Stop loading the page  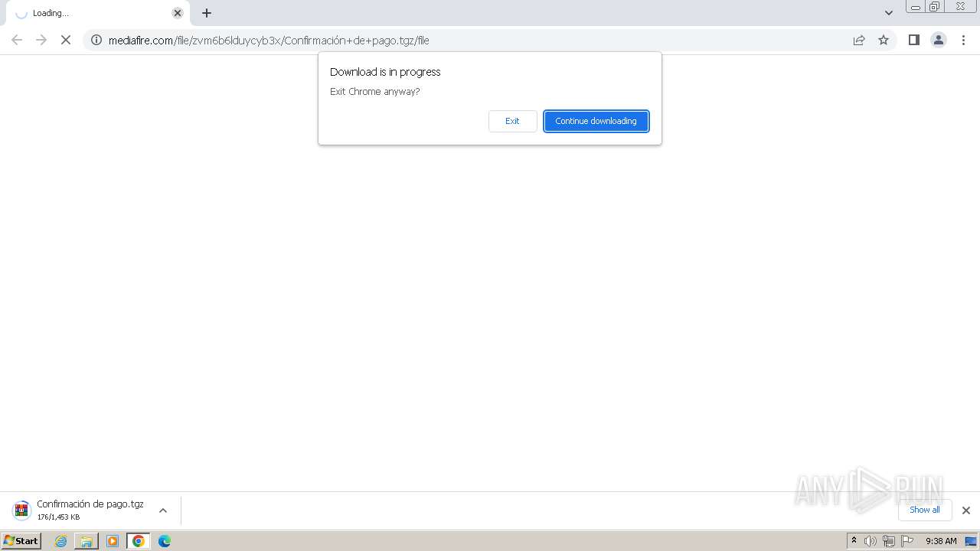(66, 40)
